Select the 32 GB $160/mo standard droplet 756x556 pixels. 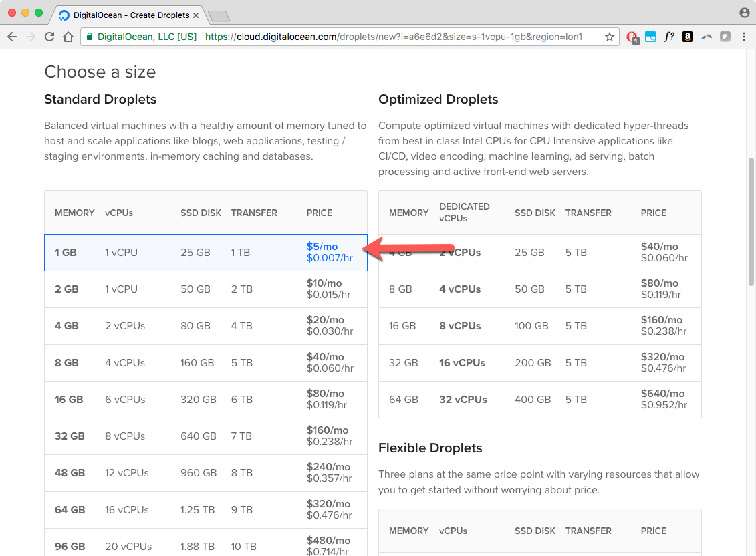pos(206,436)
